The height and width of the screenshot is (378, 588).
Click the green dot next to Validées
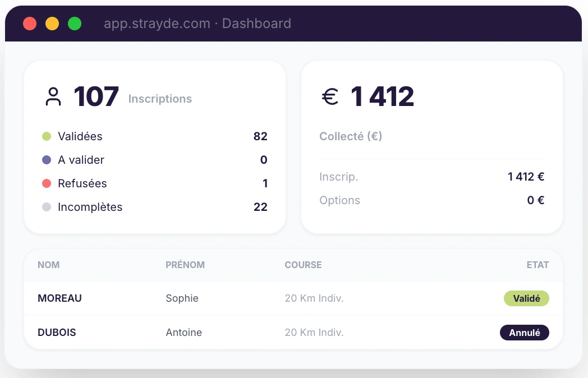(47, 136)
